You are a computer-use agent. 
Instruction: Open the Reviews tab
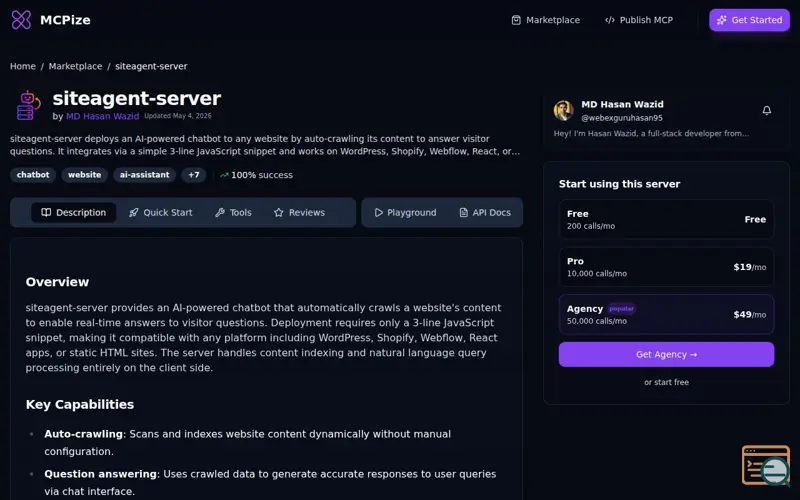tap(299, 212)
